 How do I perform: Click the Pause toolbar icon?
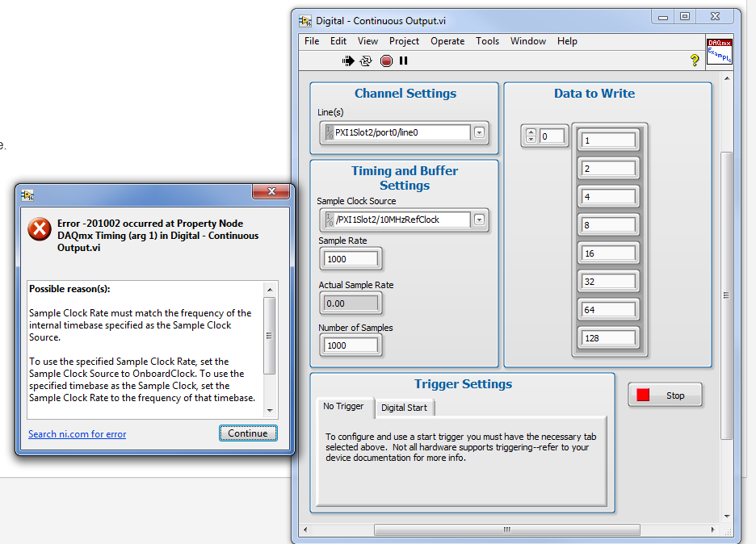tap(404, 61)
